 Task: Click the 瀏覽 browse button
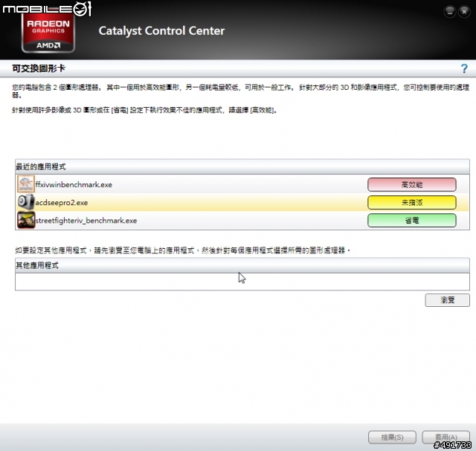[447, 300]
